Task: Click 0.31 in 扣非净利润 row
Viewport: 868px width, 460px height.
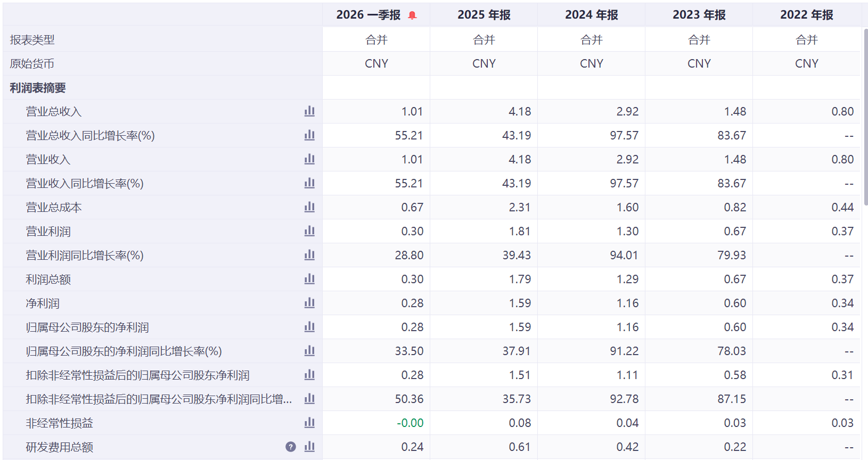Action: [842, 375]
